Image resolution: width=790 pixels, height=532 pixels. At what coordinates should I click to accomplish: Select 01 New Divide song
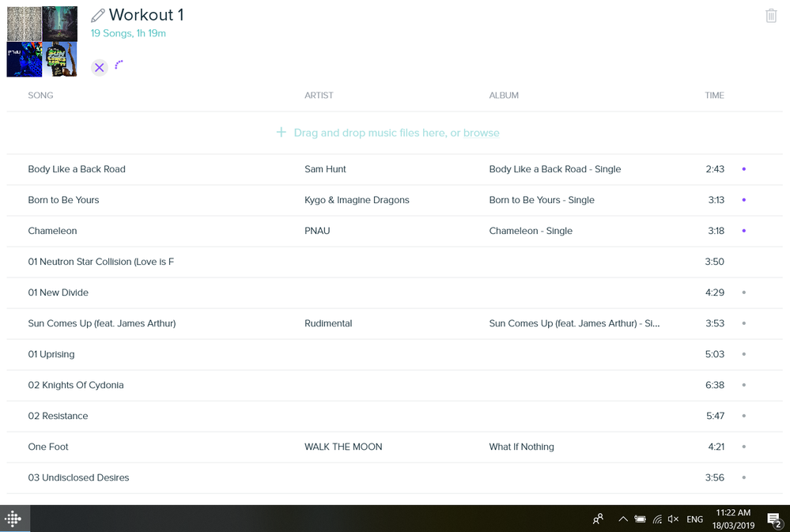58,292
